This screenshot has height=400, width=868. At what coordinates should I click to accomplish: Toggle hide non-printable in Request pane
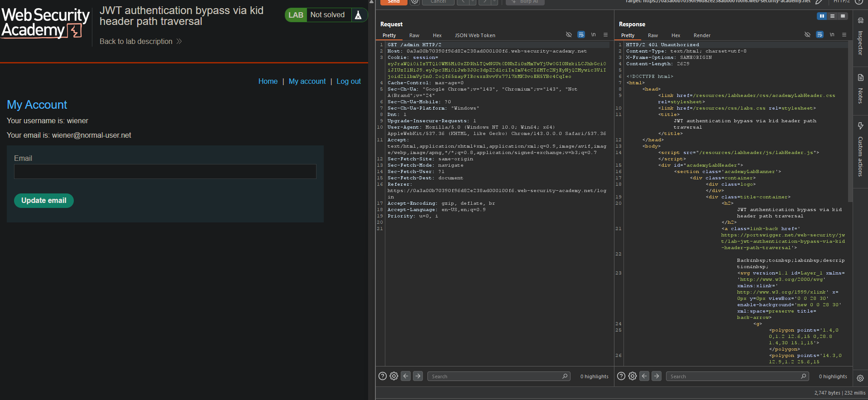569,34
